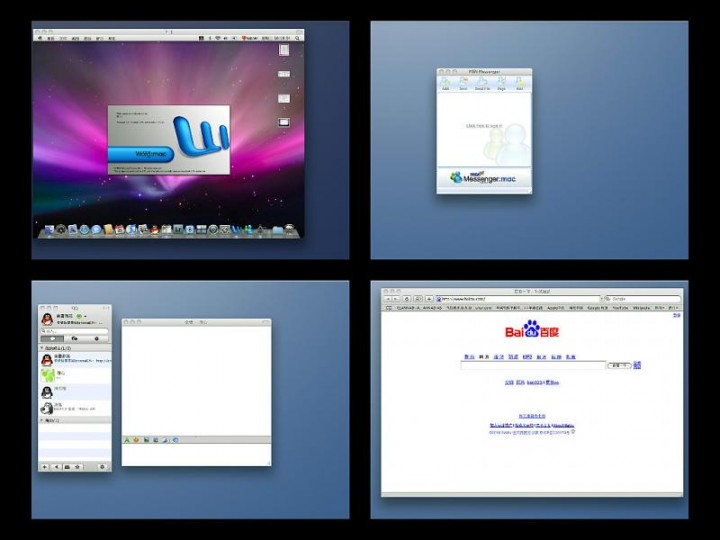Click the Baidu search button

click(620, 366)
